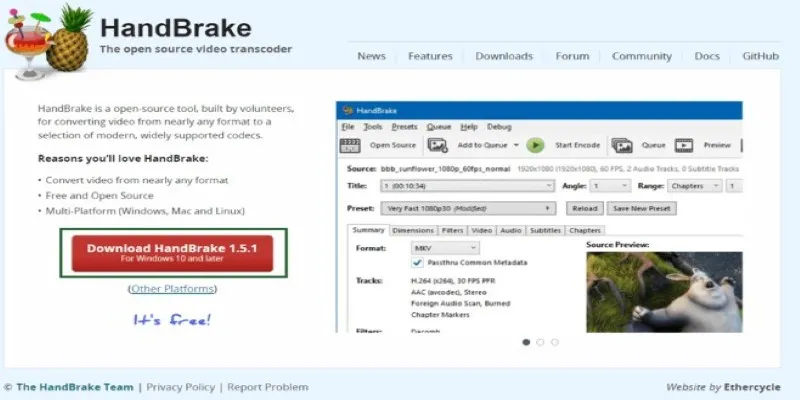Open the Debug menu
This screenshot has width=800, height=400.
499,127
